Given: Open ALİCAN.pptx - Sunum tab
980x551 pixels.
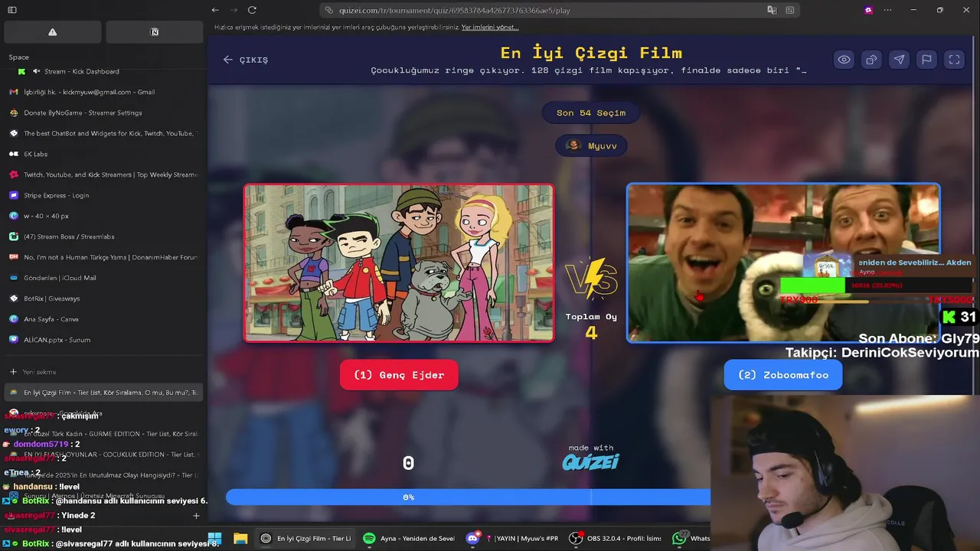Looking at the screenshot, I should click(x=103, y=340).
